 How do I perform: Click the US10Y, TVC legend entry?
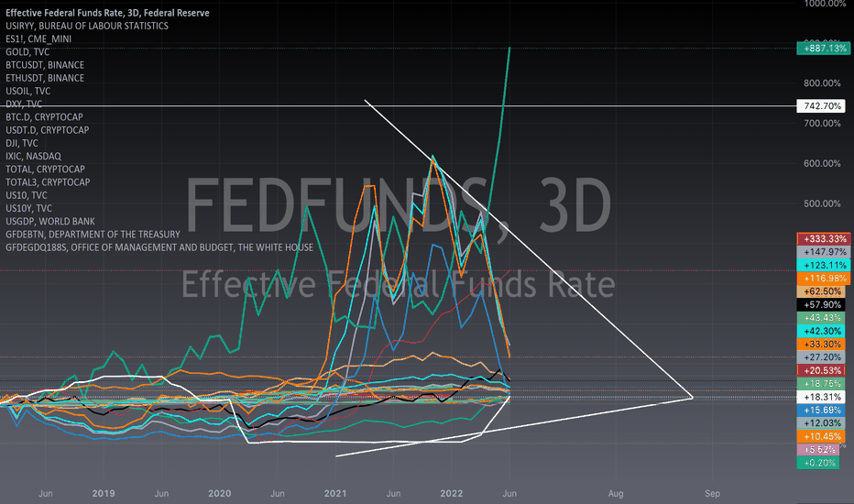click(x=29, y=209)
